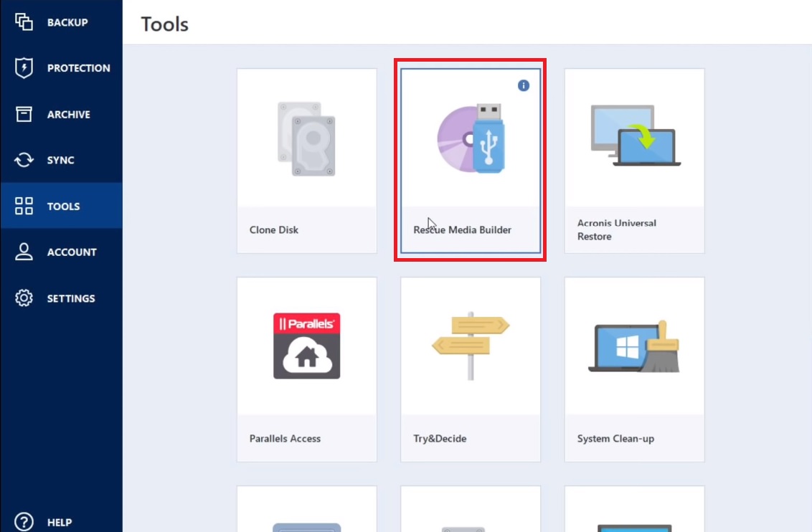
Task: Click the Clone Disk tile label
Action: pyautogui.click(x=273, y=230)
